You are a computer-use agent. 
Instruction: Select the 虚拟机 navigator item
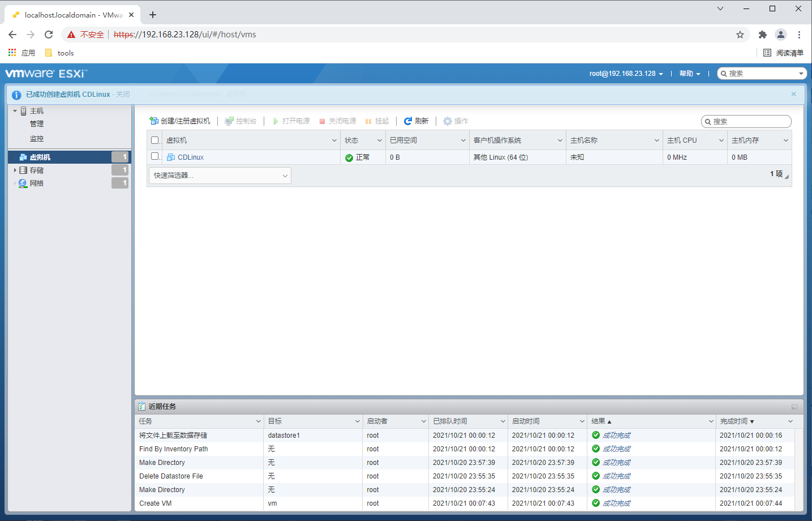click(x=70, y=157)
